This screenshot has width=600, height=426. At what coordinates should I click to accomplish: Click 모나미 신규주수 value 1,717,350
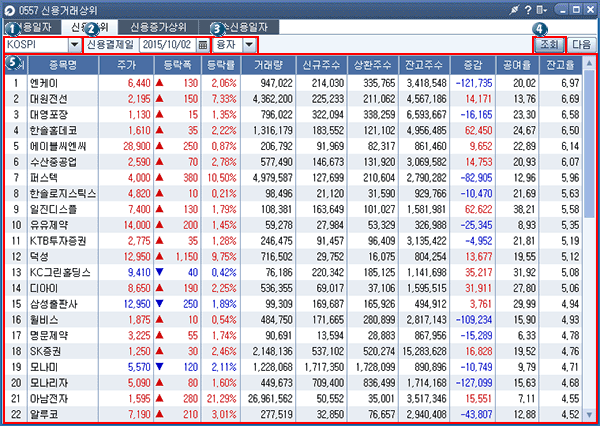tap(324, 367)
